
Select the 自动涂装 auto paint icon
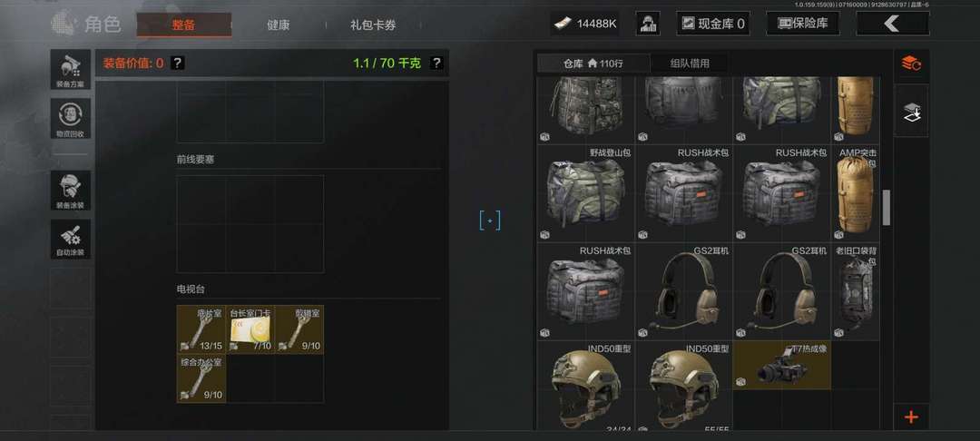[71, 240]
